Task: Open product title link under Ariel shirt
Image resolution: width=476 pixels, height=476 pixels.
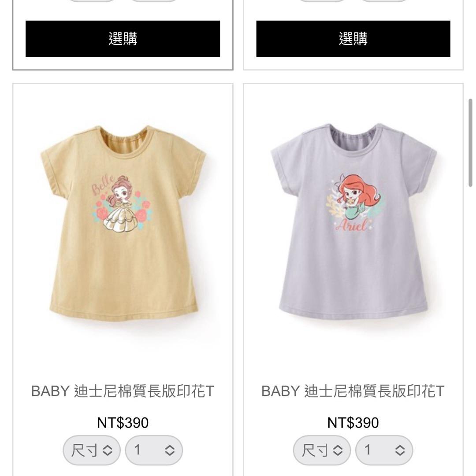Action: pyautogui.click(x=353, y=391)
